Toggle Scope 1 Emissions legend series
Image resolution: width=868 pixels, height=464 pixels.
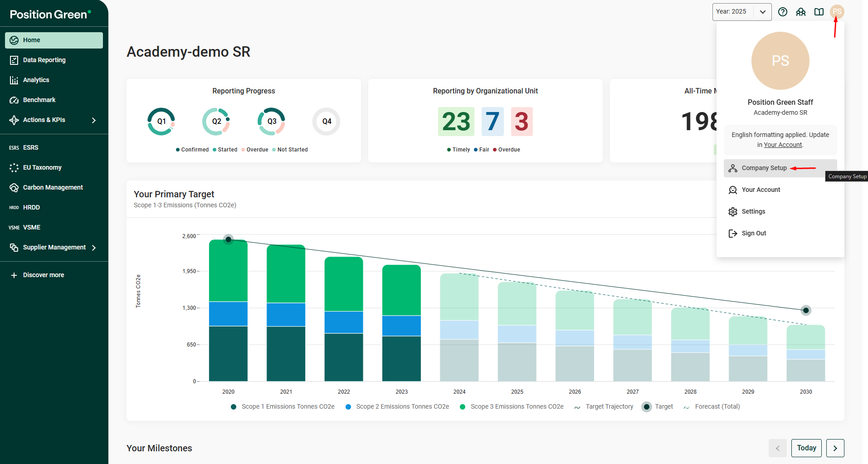[288, 407]
